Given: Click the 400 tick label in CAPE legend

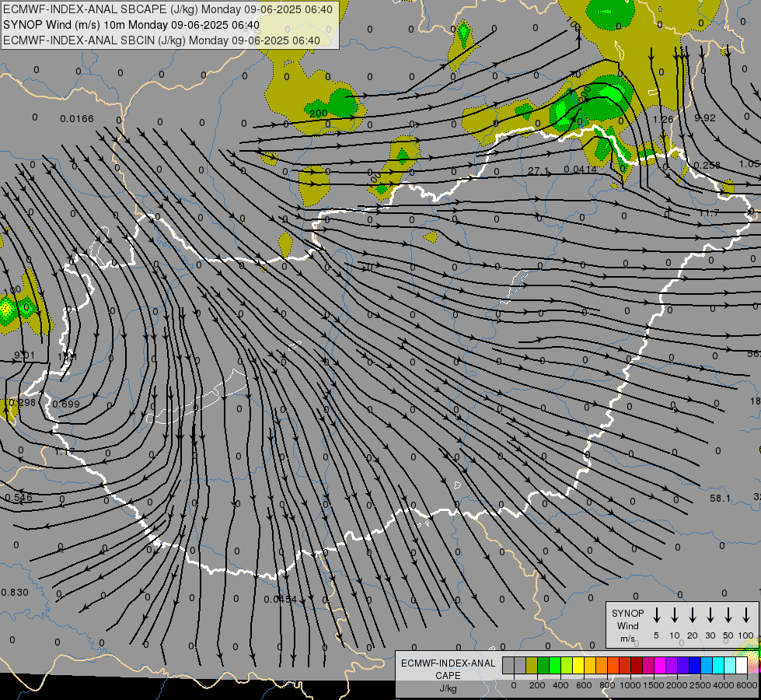Looking at the screenshot, I should 560,685.
